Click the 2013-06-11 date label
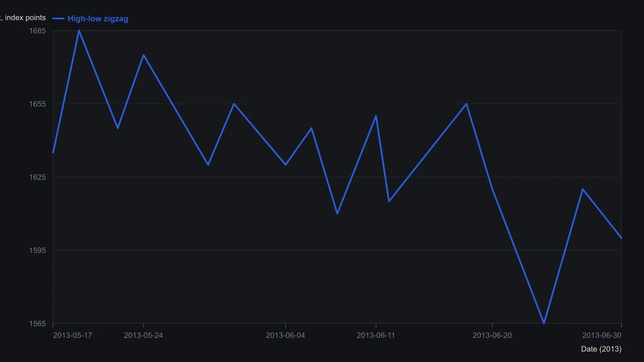Viewport: 644px width, 362px height. [376, 335]
